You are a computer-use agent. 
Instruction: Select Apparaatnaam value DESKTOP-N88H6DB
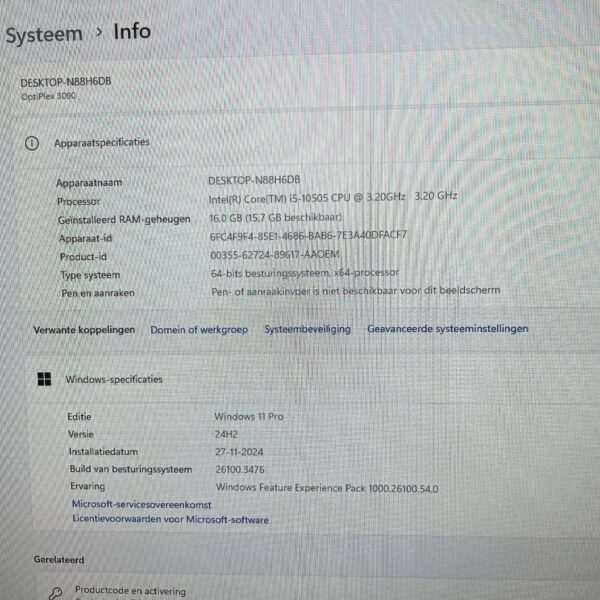(254, 180)
